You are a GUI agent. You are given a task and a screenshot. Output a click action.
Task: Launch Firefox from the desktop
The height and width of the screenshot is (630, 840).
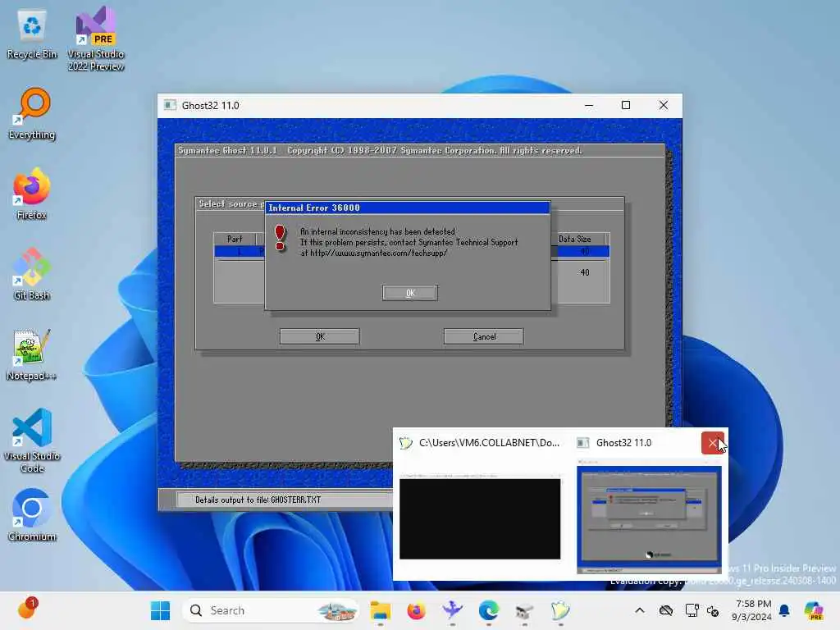coord(32,194)
